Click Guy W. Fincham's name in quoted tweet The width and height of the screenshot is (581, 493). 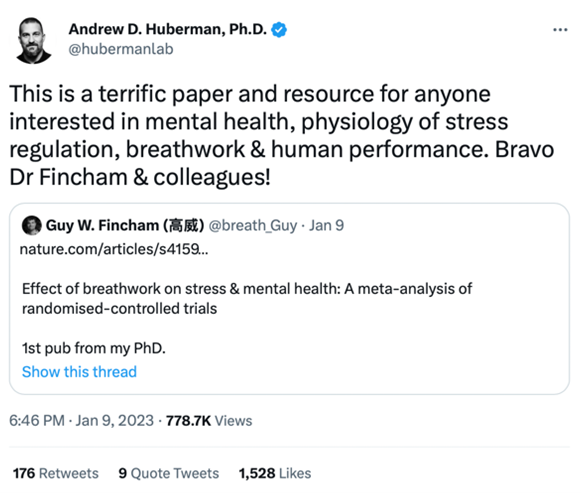[x=125, y=225]
